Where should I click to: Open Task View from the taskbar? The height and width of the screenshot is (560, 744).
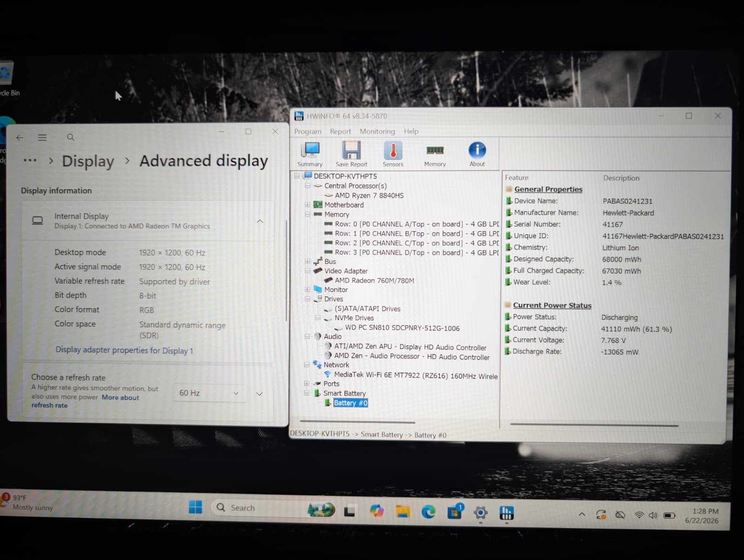349,511
